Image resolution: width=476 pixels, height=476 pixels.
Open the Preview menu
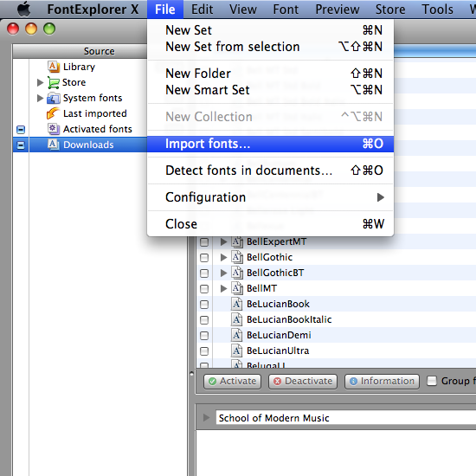[338, 10]
